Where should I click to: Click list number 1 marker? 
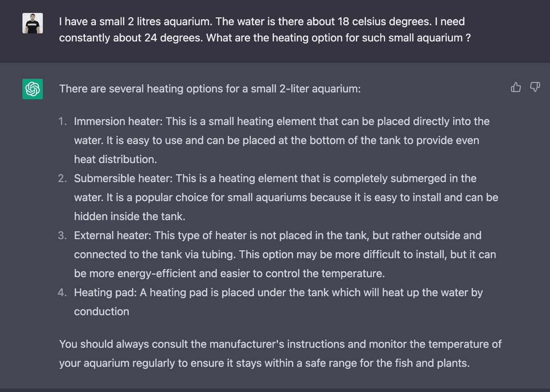(63, 122)
